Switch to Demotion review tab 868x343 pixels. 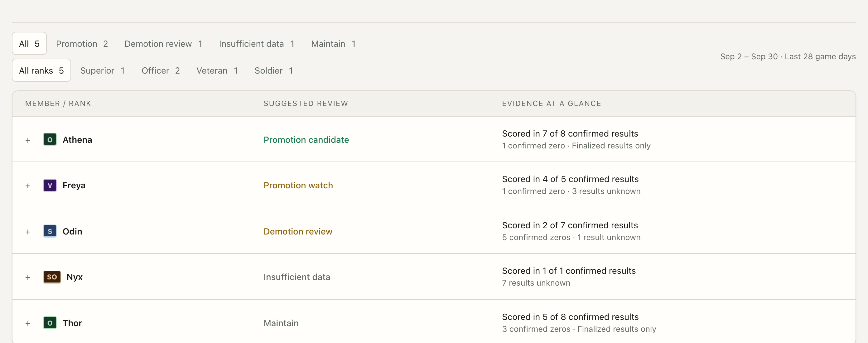[x=163, y=44]
